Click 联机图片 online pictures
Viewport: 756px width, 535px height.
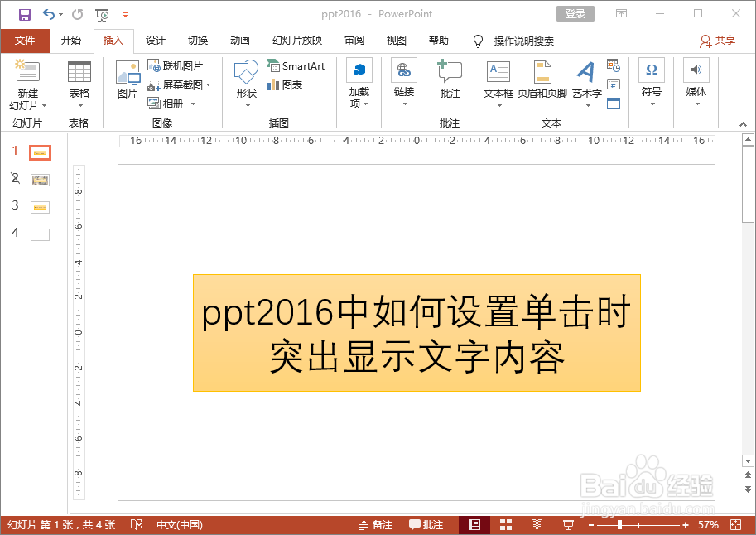[x=176, y=66]
